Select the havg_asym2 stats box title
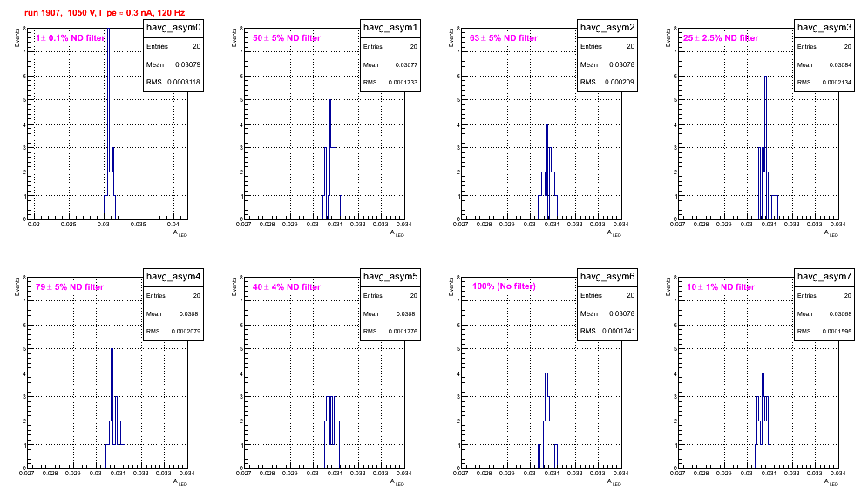Viewport: 868px width, 498px height. [x=607, y=28]
